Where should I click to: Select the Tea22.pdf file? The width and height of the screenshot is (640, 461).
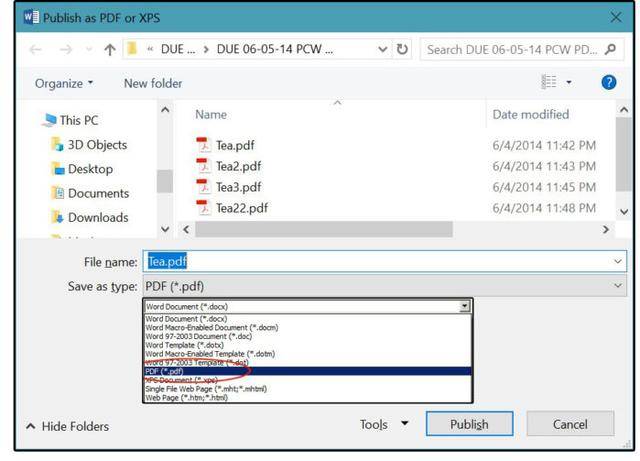click(x=241, y=208)
